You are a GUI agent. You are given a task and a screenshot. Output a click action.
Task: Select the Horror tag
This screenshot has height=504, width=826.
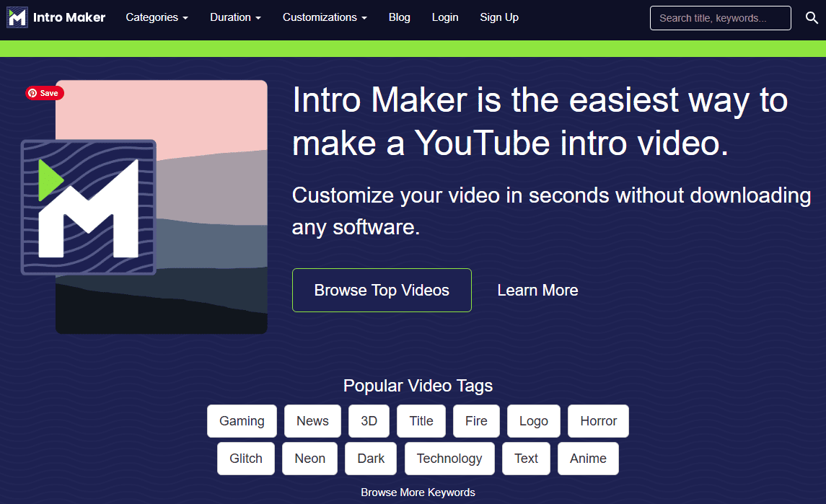click(x=599, y=421)
